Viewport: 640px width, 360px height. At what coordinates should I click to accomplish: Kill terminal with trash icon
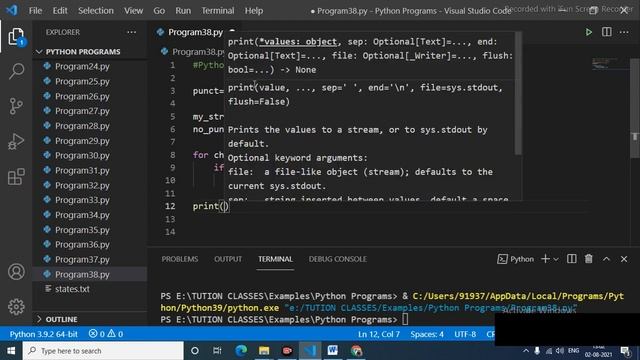point(589,259)
